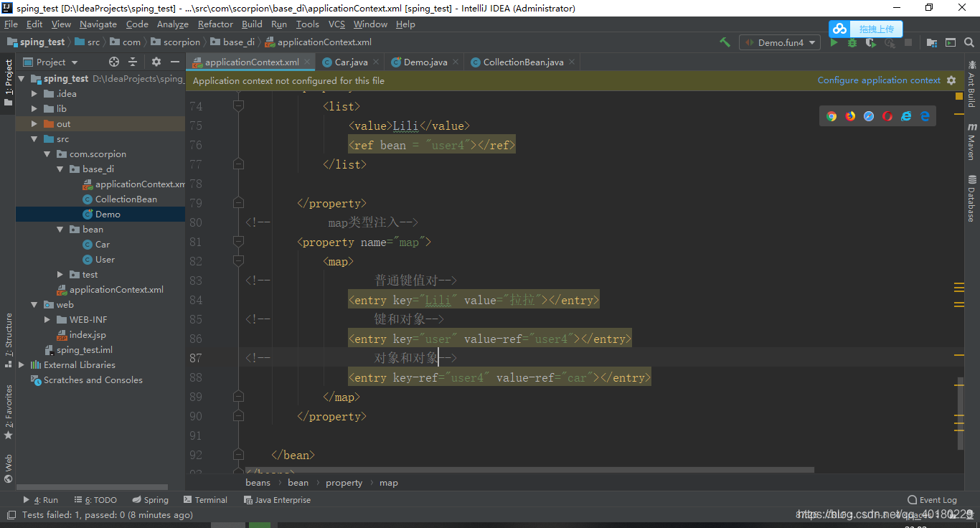Click the Build Project hammer icon
This screenshot has width=980, height=528.
(x=725, y=42)
